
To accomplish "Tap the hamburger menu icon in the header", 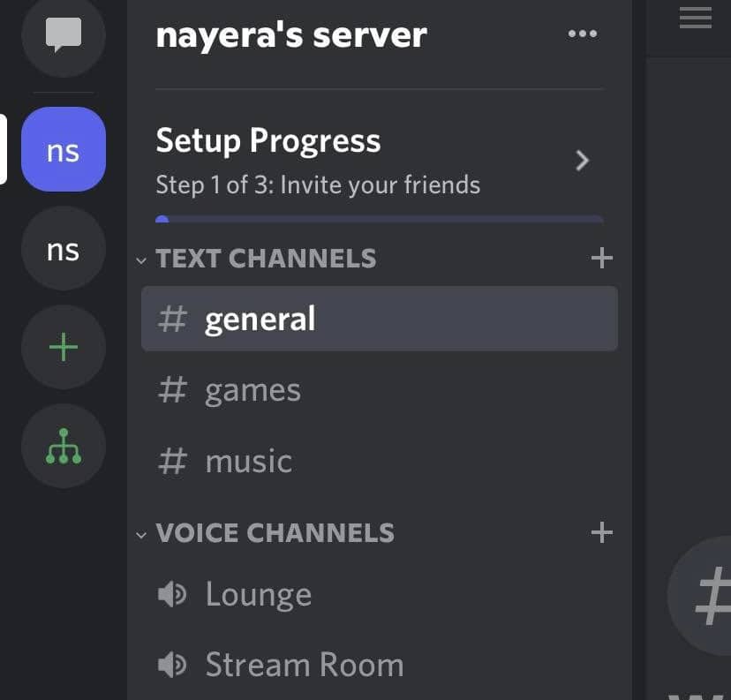I will (695, 18).
